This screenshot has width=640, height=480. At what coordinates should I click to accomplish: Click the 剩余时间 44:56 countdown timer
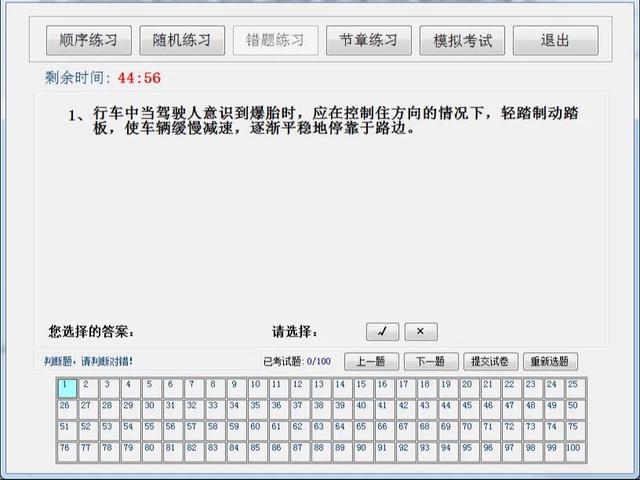click(x=102, y=78)
